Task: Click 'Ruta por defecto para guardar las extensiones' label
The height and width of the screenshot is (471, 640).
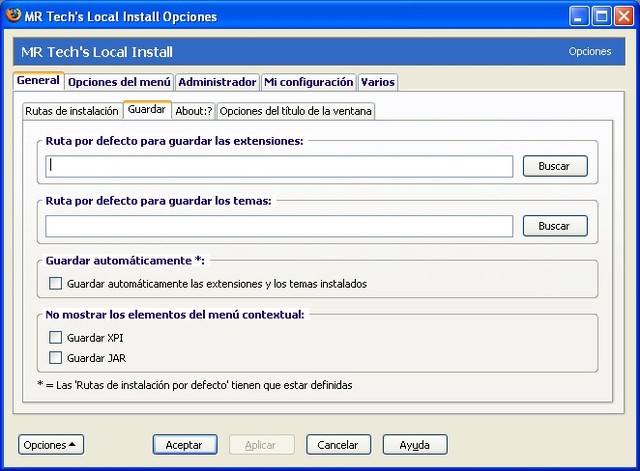Action: tap(174, 141)
